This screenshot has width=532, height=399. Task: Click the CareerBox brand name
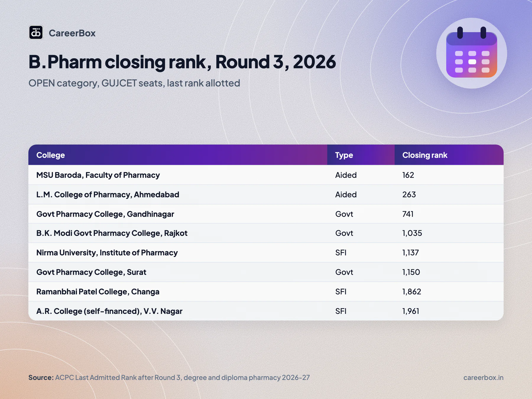pos(72,33)
